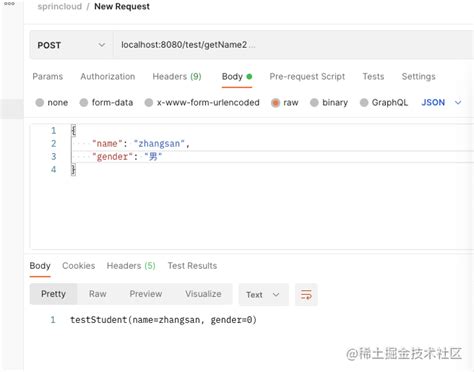474x372 pixels.
Task: Open the POST method dropdown
Action: click(71, 45)
